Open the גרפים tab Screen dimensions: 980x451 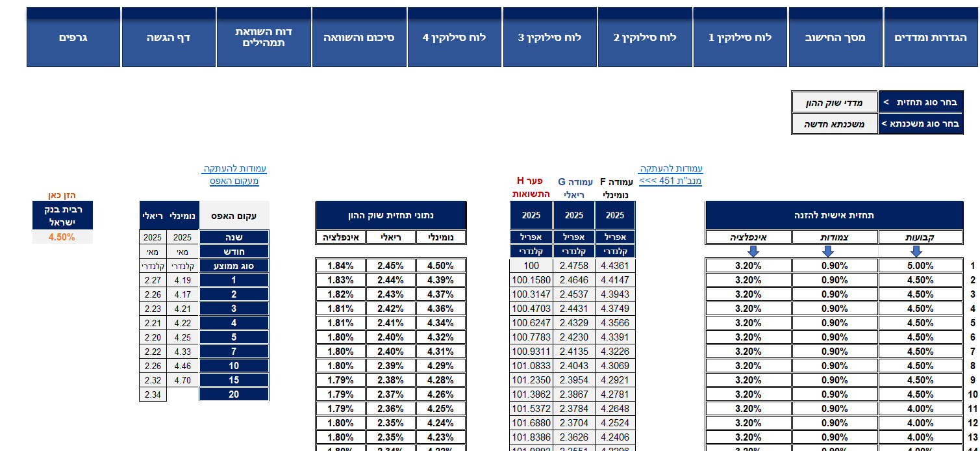(73, 37)
